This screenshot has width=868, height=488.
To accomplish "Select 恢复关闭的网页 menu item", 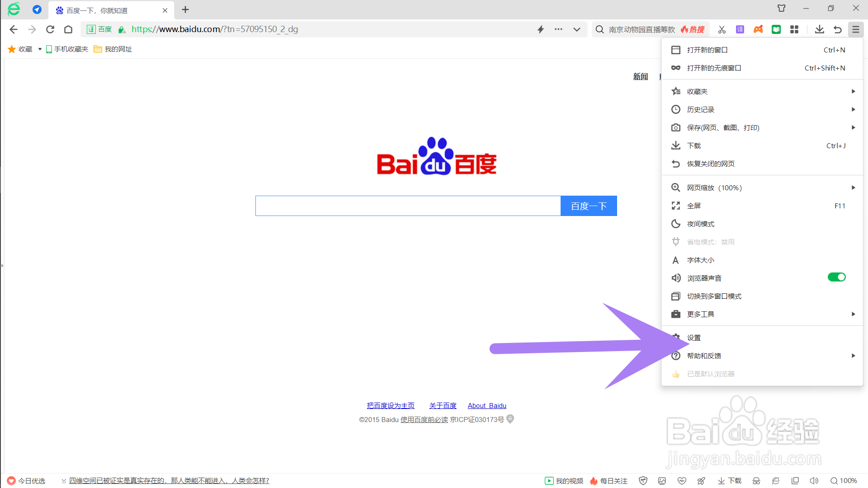I will pos(762,164).
